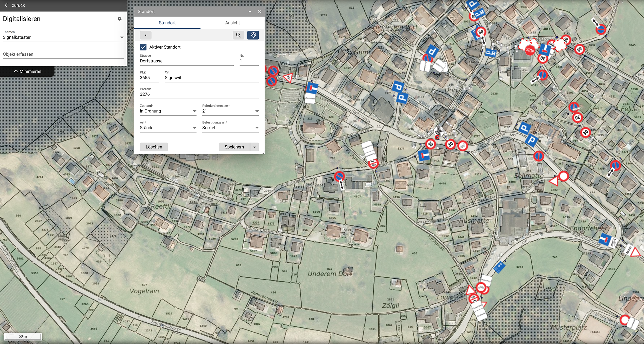Expand the Zustand dropdown
The width and height of the screenshot is (644, 344).
(168, 111)
